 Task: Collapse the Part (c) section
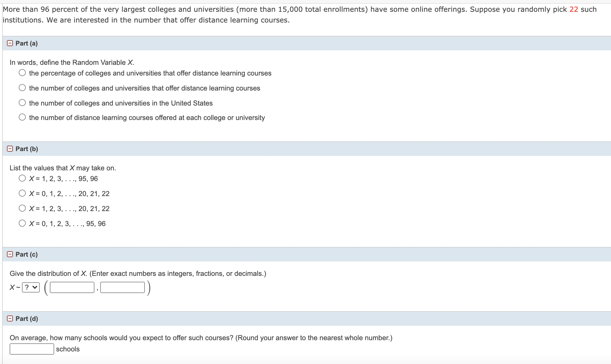pos(10,254)
